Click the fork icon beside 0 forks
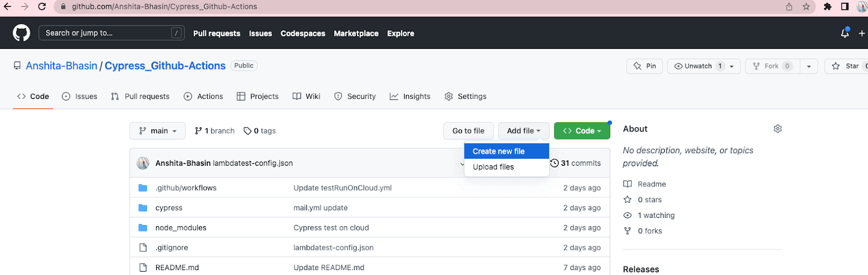 pos(628,231)
